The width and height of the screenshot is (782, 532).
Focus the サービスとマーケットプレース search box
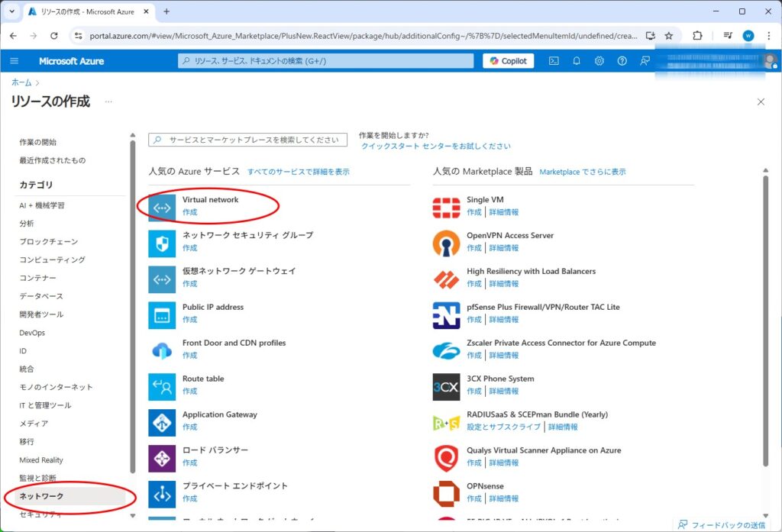(248, 140)
